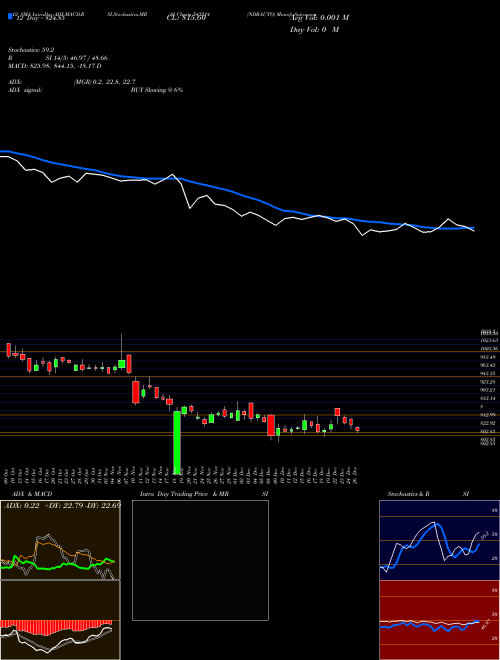Click the 943.35 price axis label
Image resolution: width=500 pixels, height=660 pixels.
[x=487, y=373]
